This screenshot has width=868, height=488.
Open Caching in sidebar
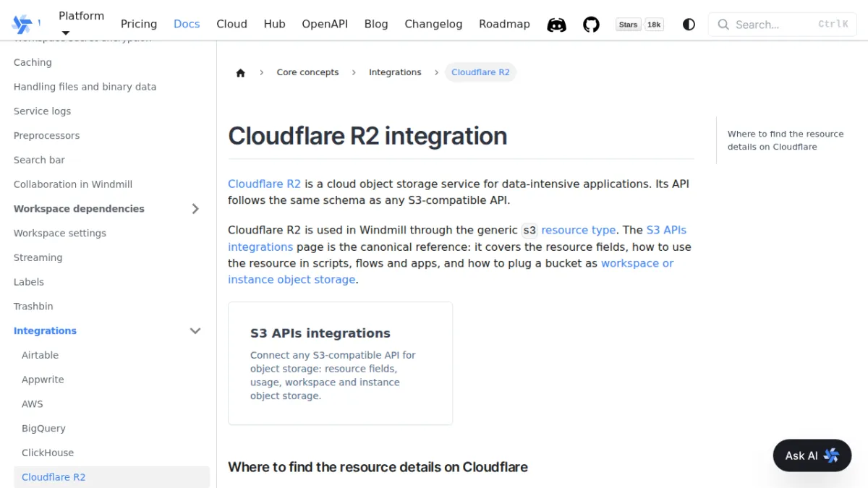point(33,63)
